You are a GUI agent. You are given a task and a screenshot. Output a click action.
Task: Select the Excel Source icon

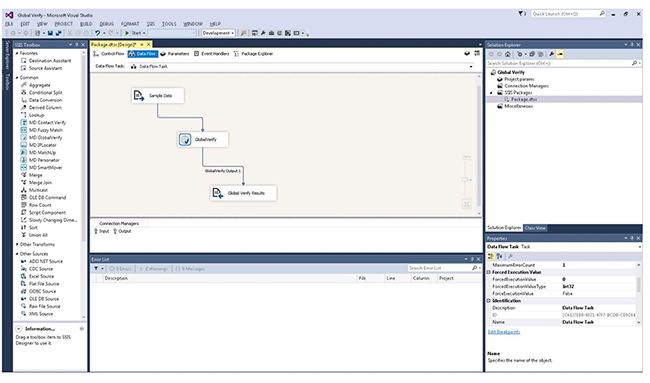(24, 276)
